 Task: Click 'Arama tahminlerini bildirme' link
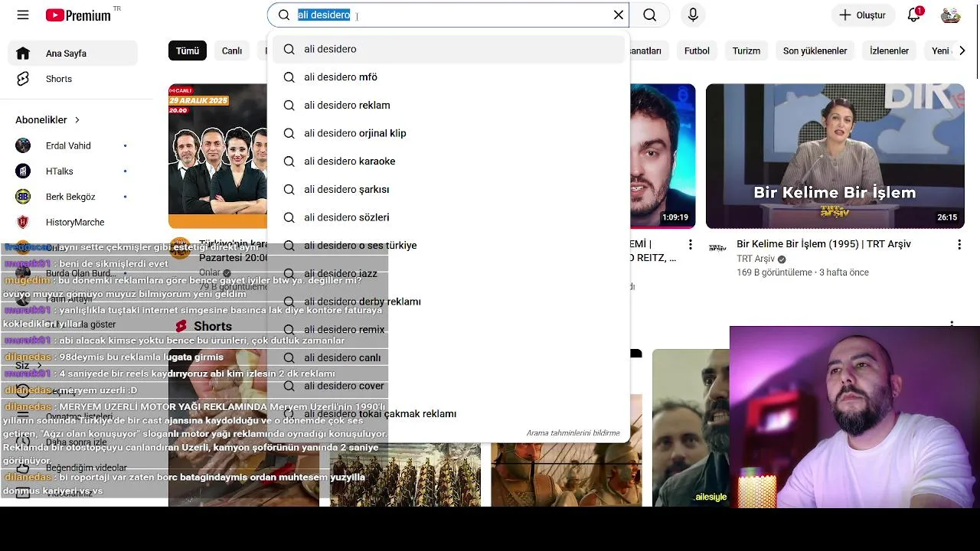[573, 433]
